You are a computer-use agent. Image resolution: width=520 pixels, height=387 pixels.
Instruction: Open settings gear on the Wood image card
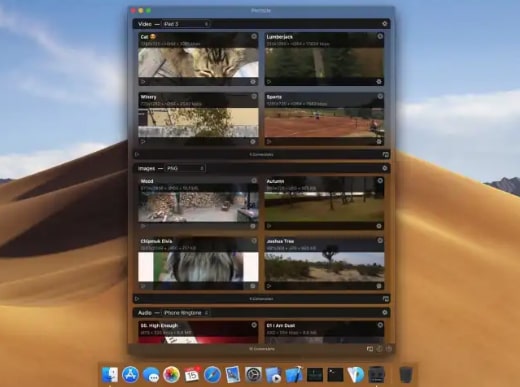coord(253,226)
